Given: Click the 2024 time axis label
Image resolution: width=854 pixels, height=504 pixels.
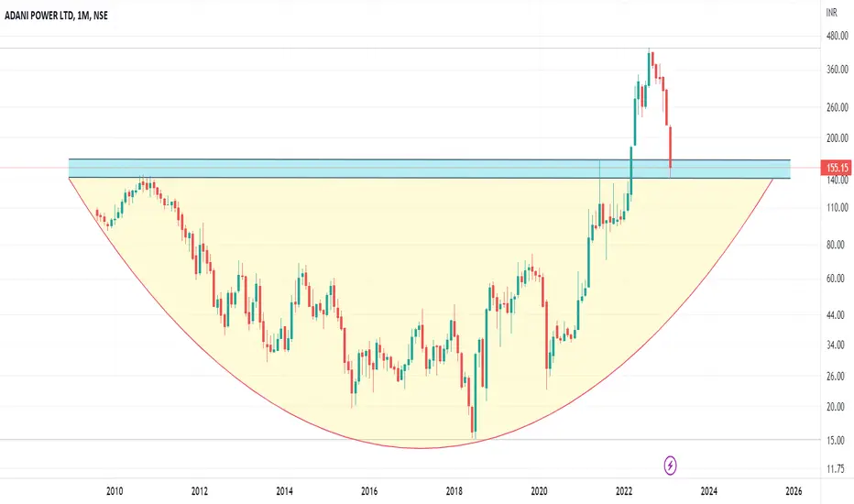Looking at the screenshot, I should click(x=709, y=491).
